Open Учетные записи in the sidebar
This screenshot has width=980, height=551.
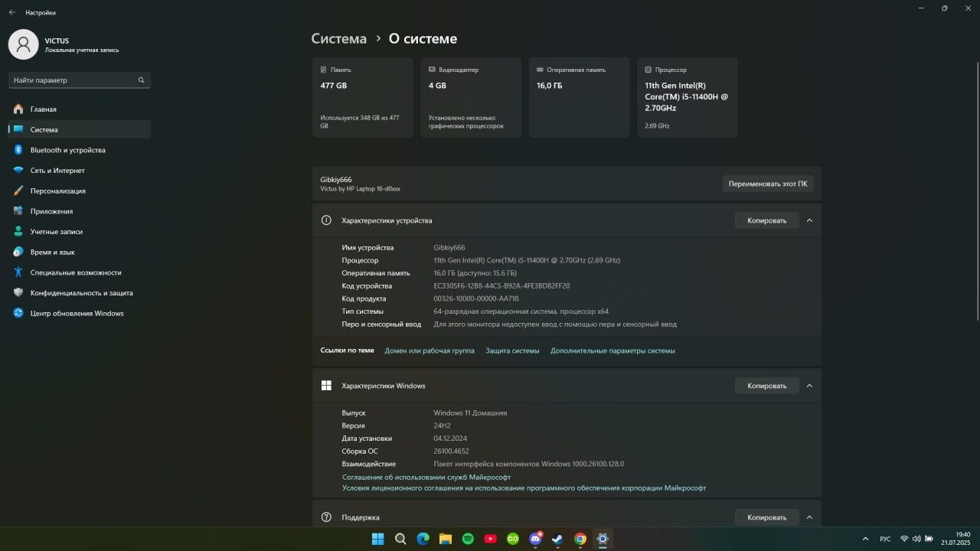tap(80, 231)
